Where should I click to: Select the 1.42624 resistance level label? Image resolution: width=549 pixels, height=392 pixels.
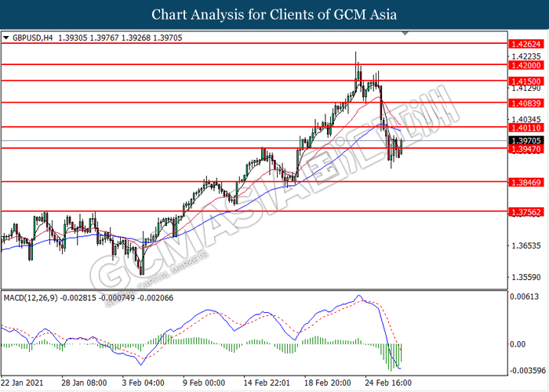[526, 44]
